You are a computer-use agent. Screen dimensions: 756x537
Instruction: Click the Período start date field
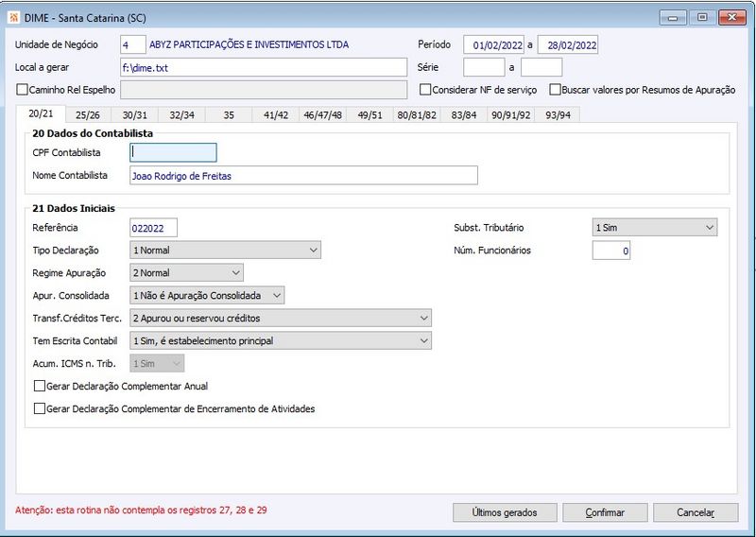[493, 44]
